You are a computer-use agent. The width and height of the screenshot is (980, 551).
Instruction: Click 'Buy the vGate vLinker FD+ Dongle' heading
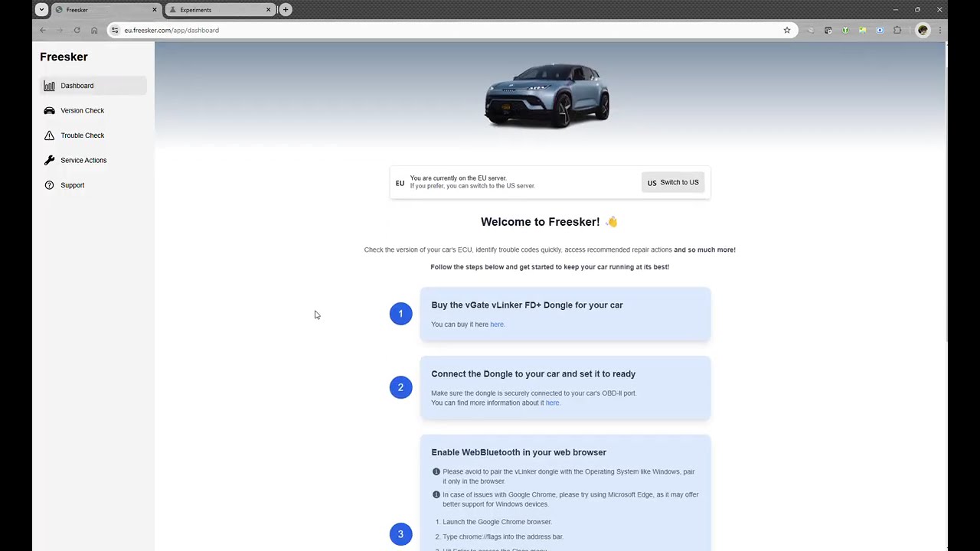527,305
